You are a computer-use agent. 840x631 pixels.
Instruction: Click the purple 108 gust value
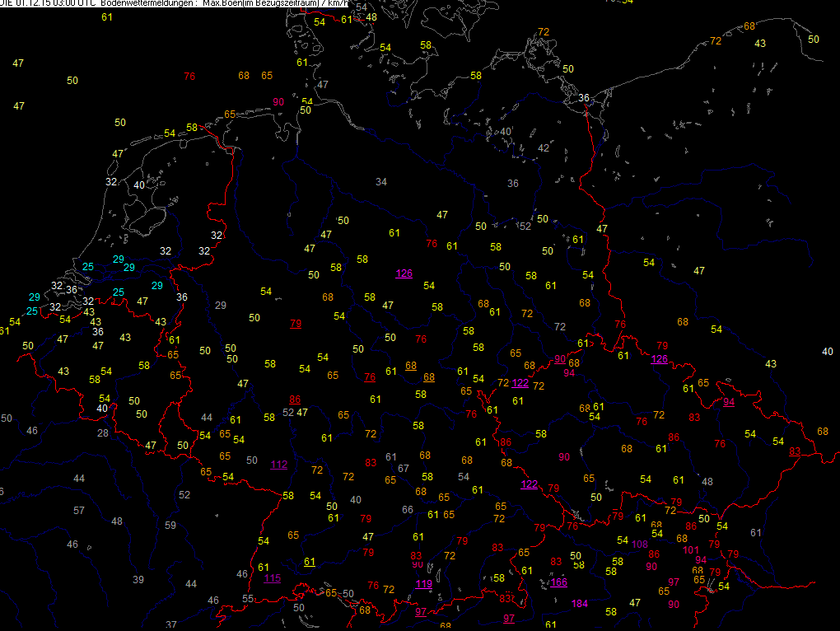point(640,544)
